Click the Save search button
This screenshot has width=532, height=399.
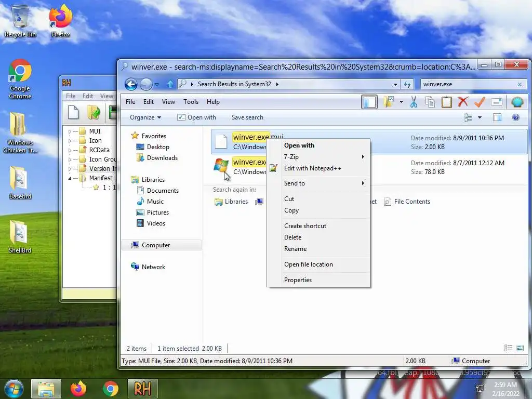[x=247, y=117]
